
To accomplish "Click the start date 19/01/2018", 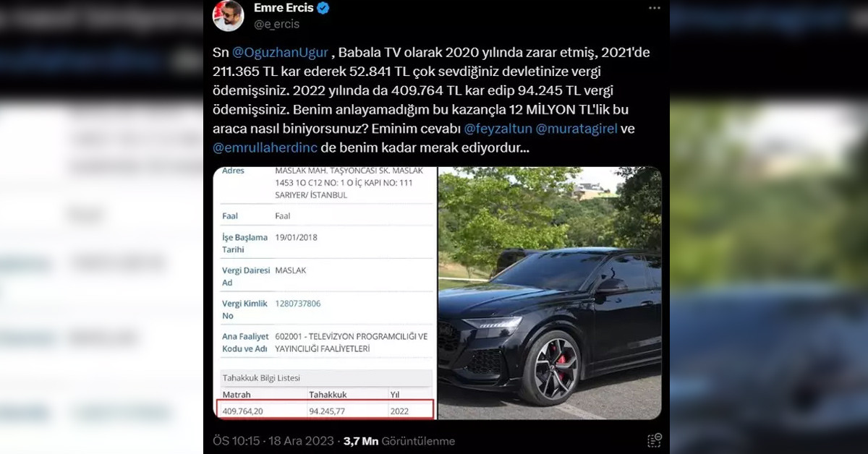I will point(296,237).
